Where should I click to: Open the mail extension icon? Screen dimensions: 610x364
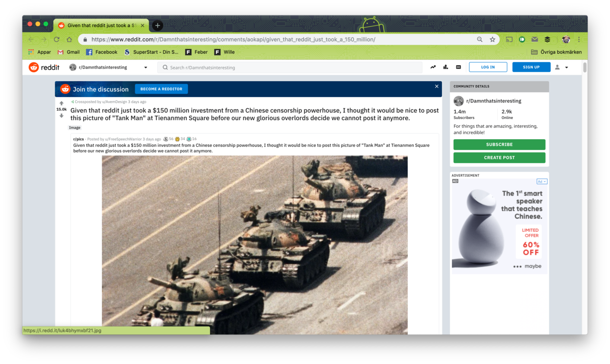pyautogui.click(x=535, y=40)
